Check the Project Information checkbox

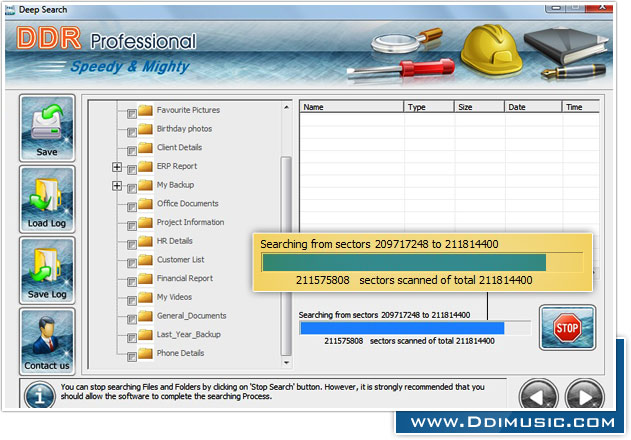point(132,226)
